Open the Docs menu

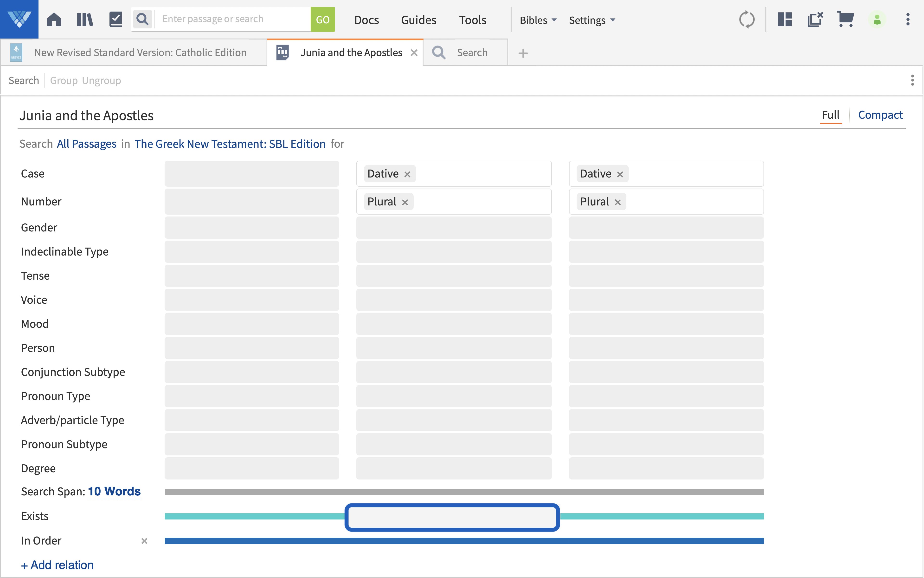coord(366,20)
